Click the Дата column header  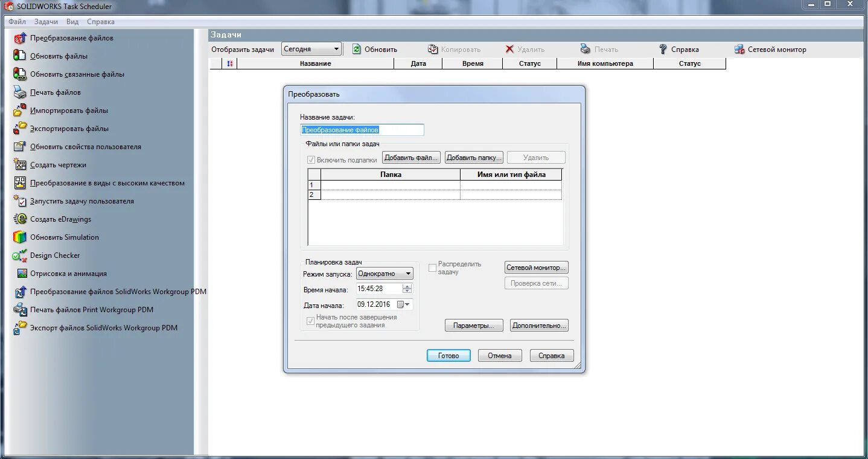click(x=418, y=63)
